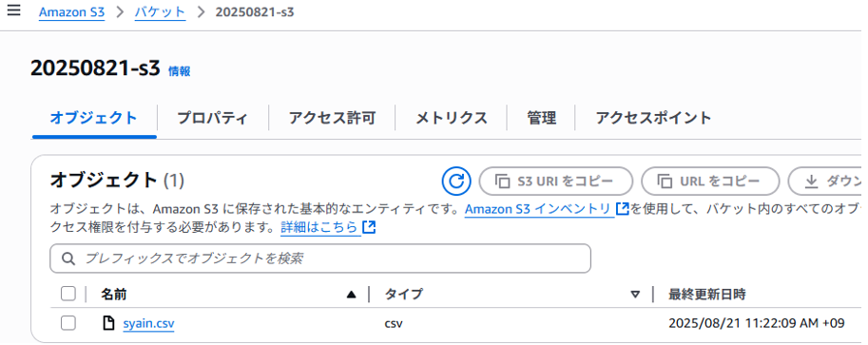Click the file icon beside syain.csv
Screen dimensions: 868x345
click(x=109, y=323)
